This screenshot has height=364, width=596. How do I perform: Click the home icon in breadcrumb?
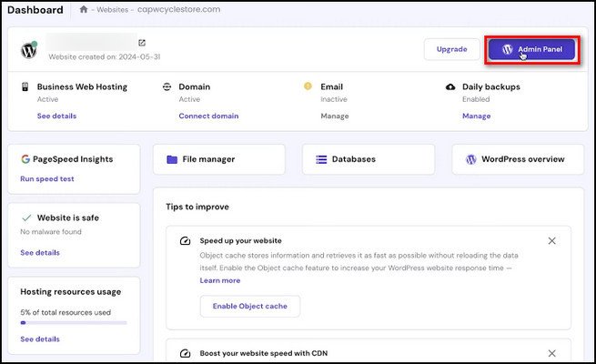(x=85, y=10)
